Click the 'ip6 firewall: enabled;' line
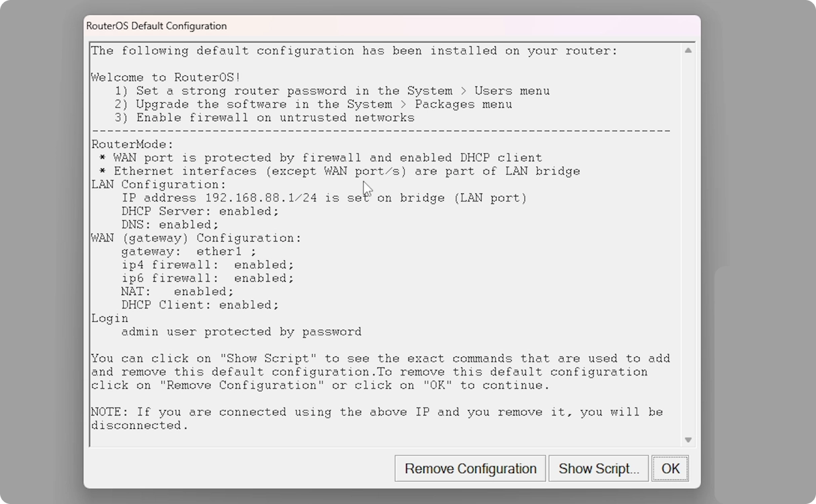 tap(207, 278)
